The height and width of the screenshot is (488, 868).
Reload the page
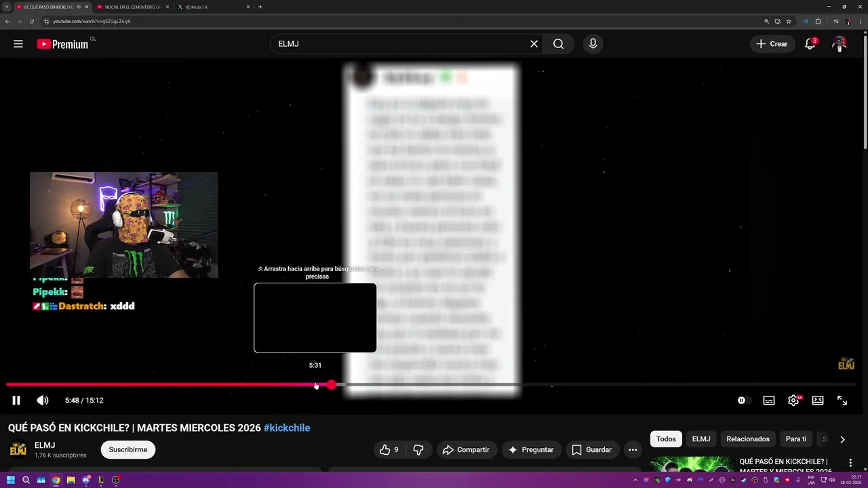(31, 21)
